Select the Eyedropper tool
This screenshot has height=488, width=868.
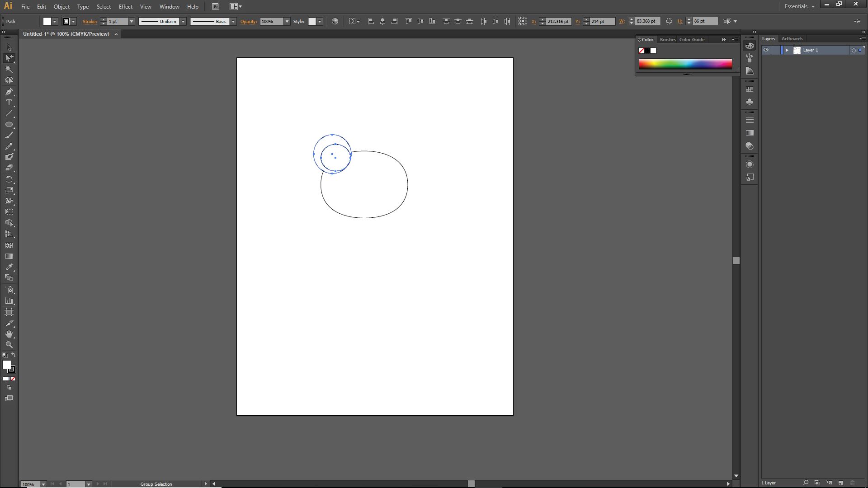tap(9, 267)
